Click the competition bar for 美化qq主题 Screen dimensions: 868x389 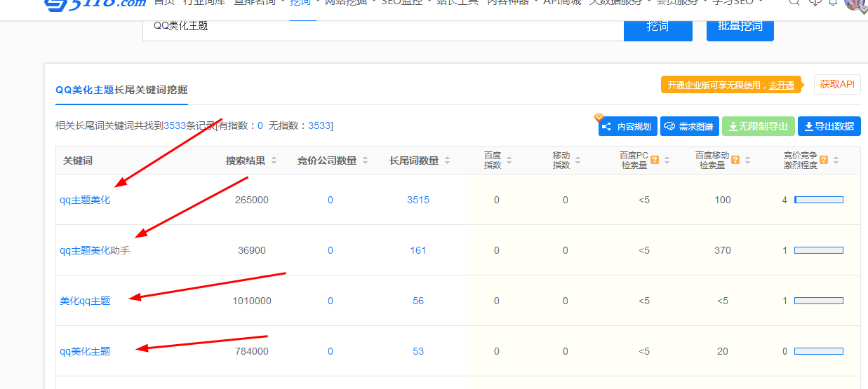tap(818, 301)
